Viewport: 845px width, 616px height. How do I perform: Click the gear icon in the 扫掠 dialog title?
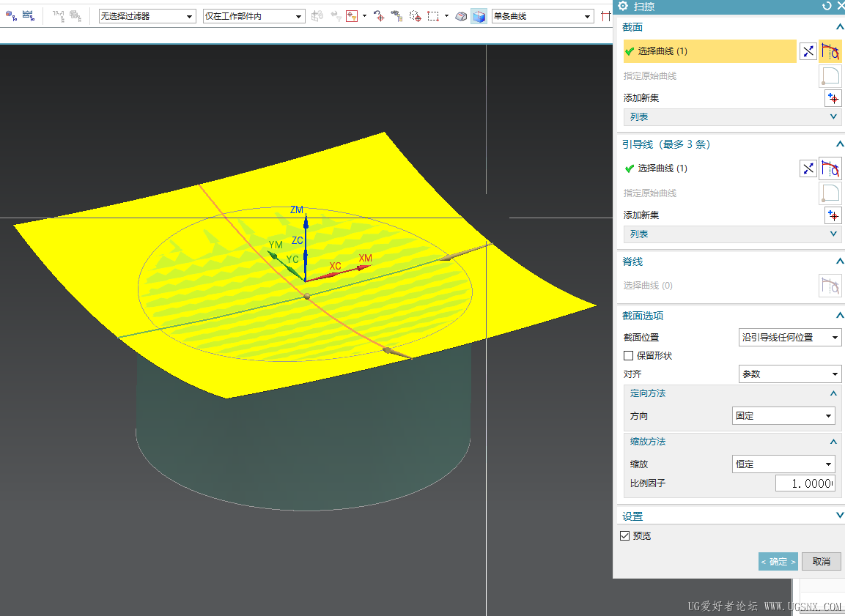tap(624, 6)
